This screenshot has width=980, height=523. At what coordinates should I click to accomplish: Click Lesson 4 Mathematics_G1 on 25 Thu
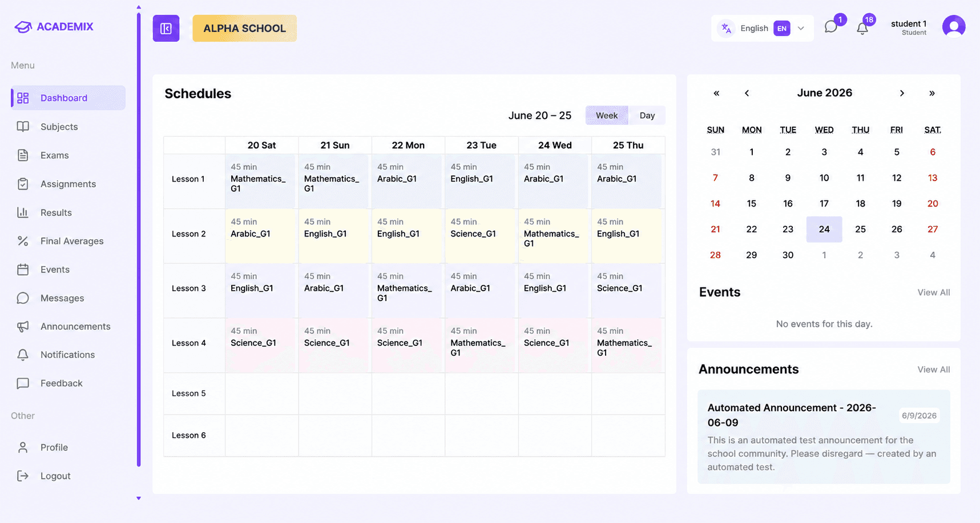(628, 345)
